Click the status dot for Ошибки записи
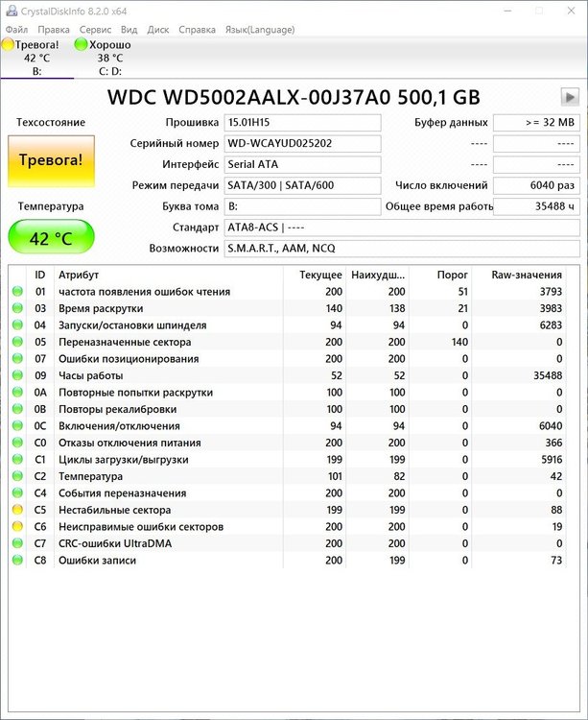 [17, 561]
